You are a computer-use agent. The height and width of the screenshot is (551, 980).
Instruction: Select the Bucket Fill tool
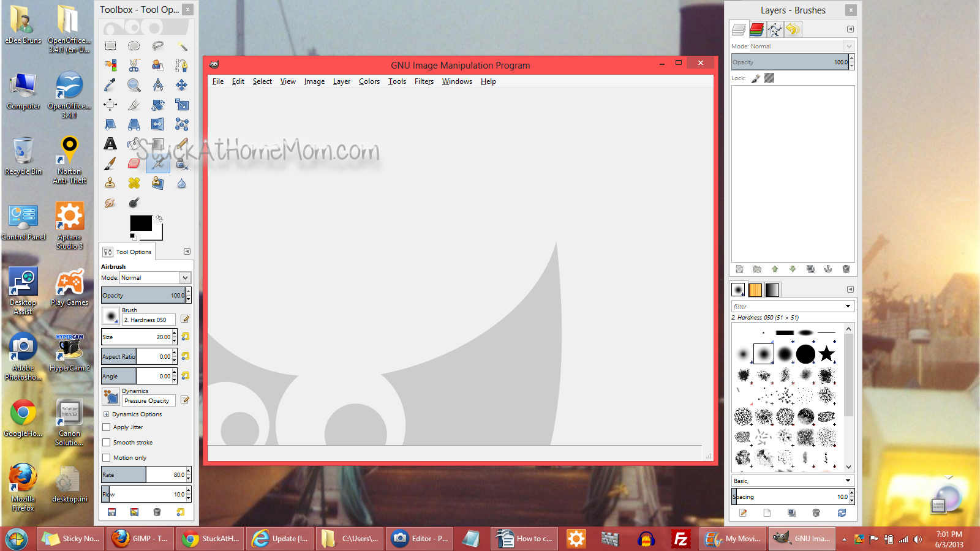[134, 144]
